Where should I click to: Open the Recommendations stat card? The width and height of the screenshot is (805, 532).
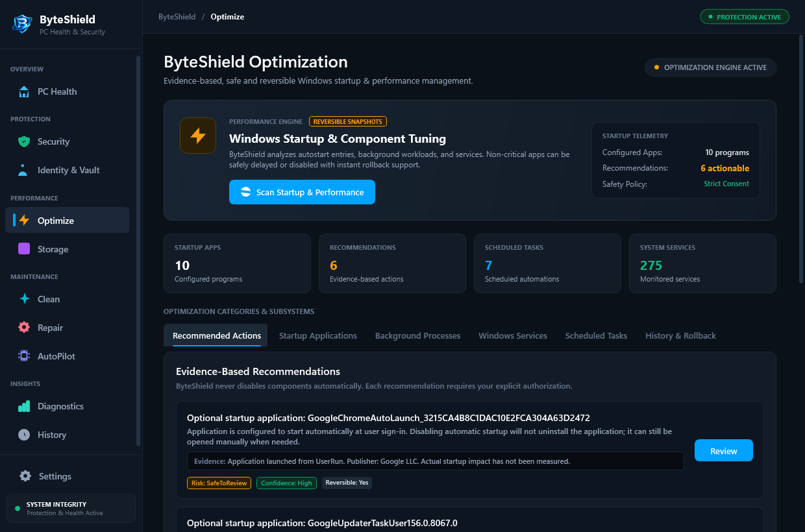click(x=392, y=263)
